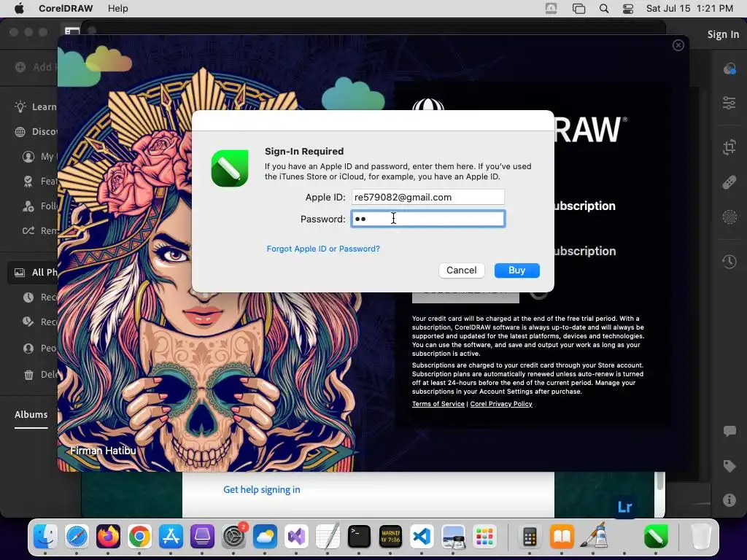Click the date and time in menu bar
The height and width of the screenshot is (560, 747).
[x=689, y=9]
